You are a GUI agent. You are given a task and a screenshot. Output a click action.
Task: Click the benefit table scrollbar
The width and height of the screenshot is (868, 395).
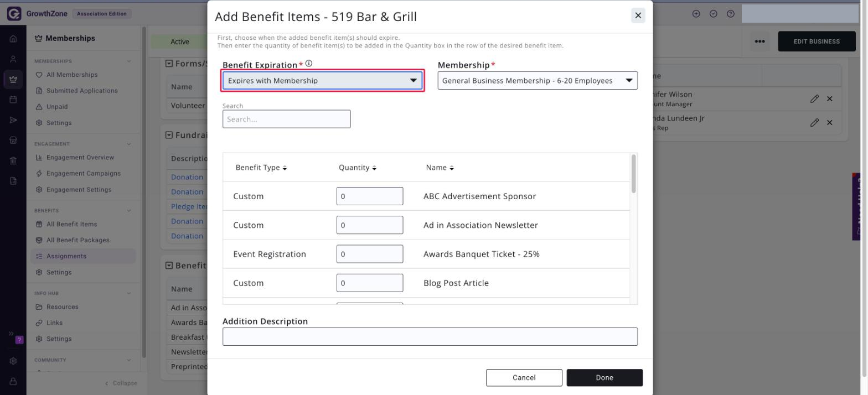(x=634, y=174)
